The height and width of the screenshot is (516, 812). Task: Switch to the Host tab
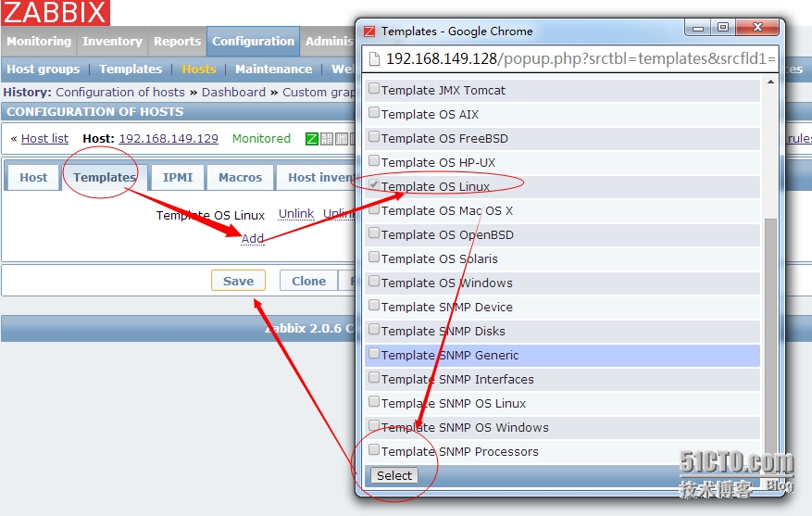point(33,178)
